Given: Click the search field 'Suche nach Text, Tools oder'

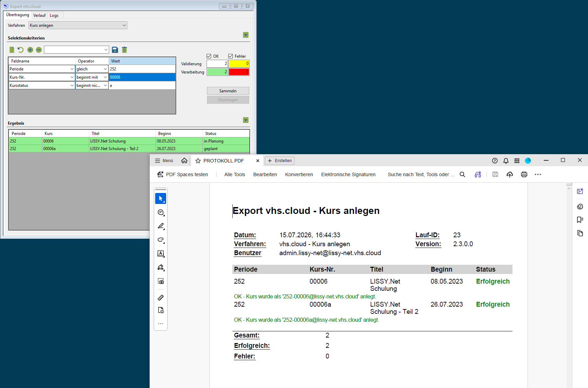Looking at the screenshot, I should [421, 174].
